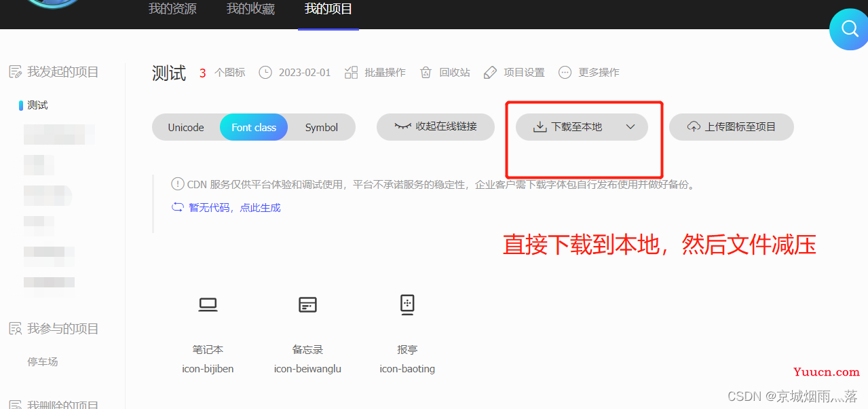
Task: Open the 我的资源 tab
Action: point(172,9)
